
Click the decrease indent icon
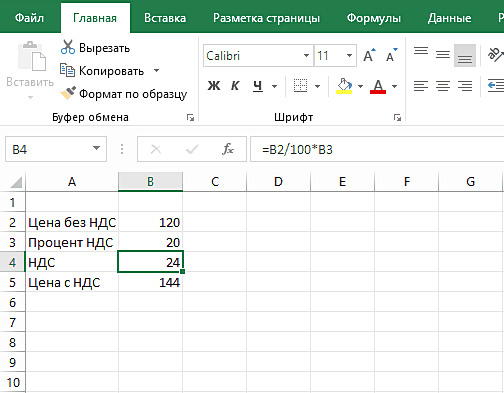point(496,86)
